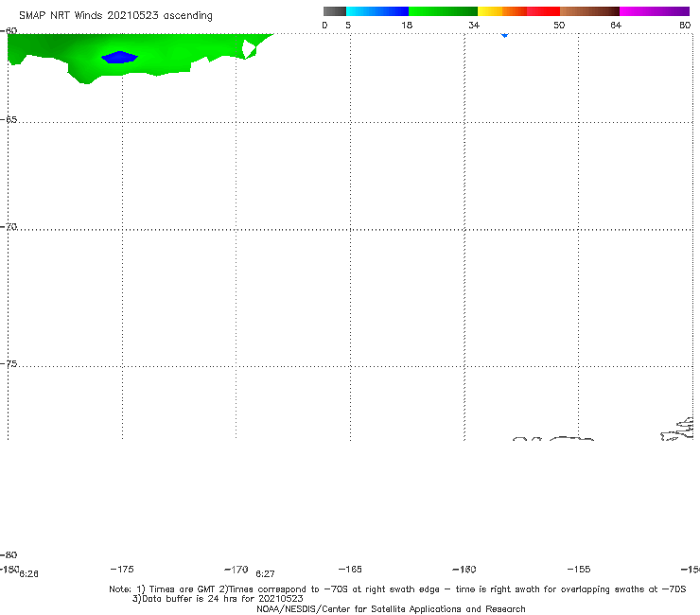
Task: Click the blue low-wind patch inside the green swath
Action: (119, 57)
